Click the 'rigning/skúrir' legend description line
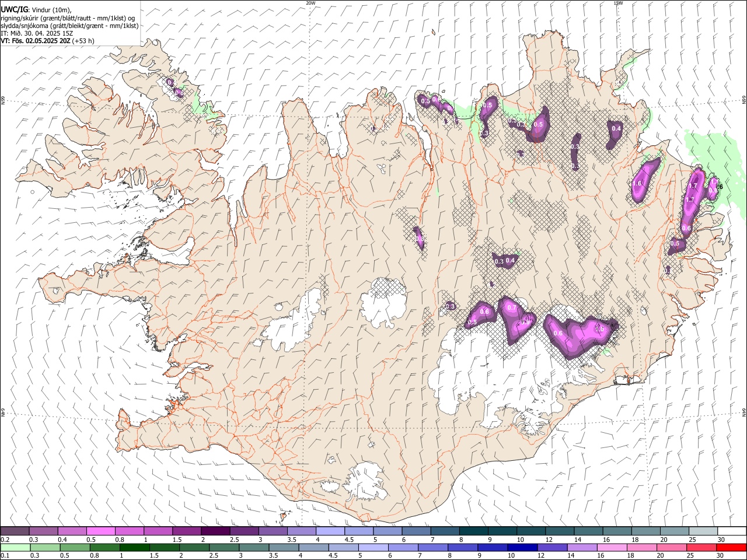Viewport: 747px width, 560px height. coord(68,18)
